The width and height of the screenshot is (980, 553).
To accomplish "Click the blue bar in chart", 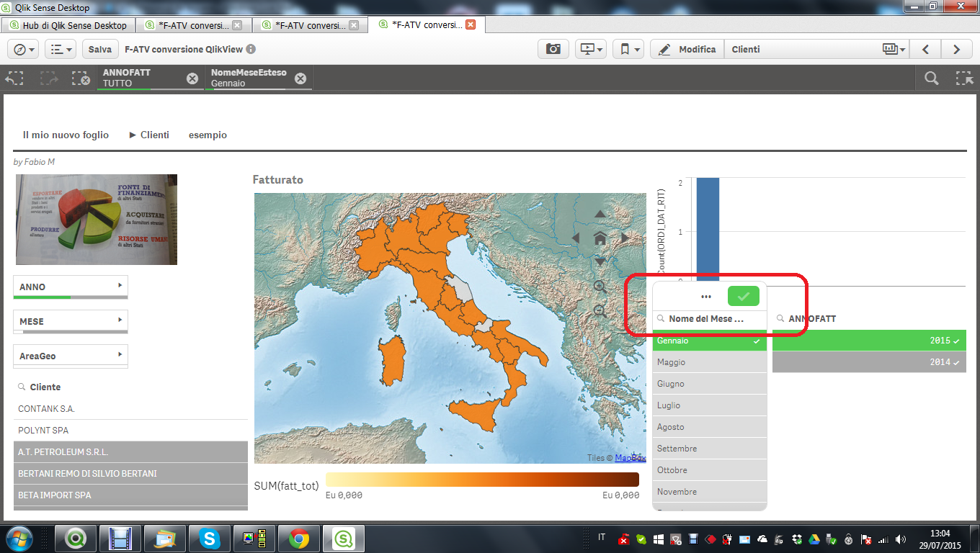I will [708, 230].
